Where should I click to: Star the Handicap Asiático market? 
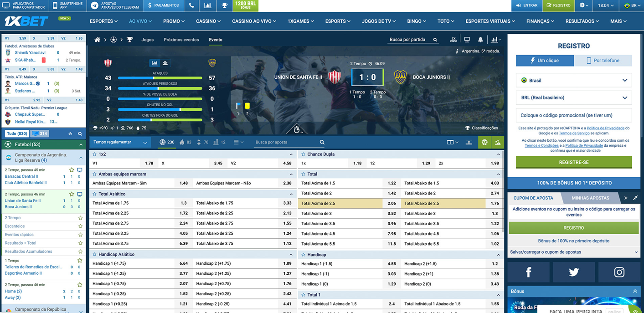[x=95, y=255]
